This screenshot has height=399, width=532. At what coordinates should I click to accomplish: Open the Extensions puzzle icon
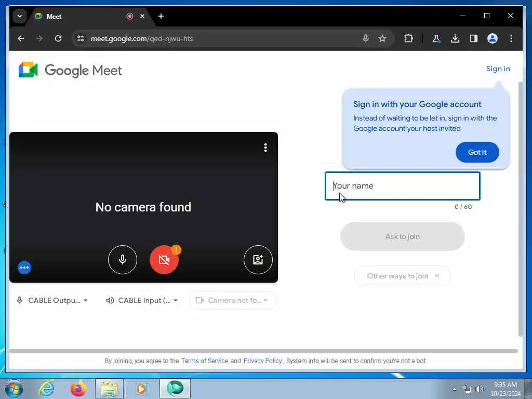[x=408, y=38]
